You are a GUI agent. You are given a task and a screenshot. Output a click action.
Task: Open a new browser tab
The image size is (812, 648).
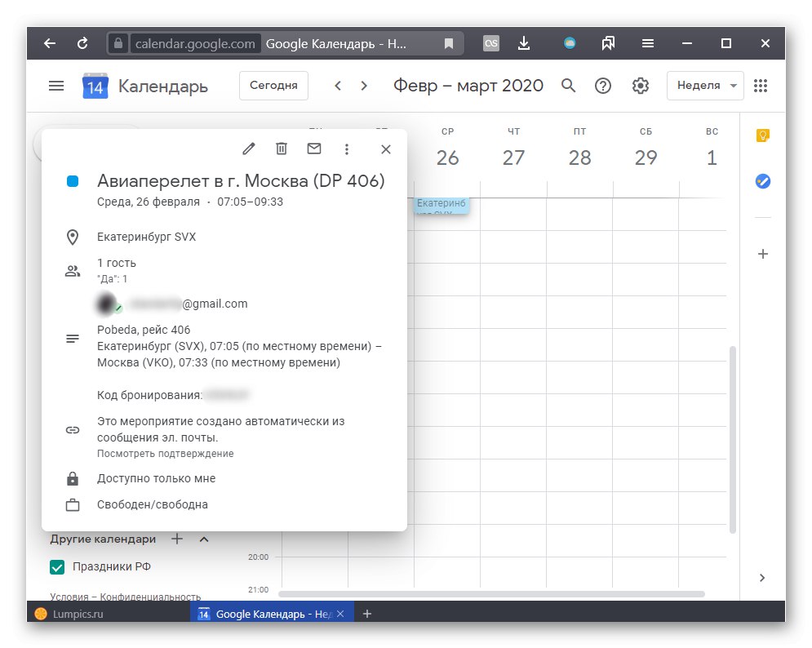click(x=367, y=614)
